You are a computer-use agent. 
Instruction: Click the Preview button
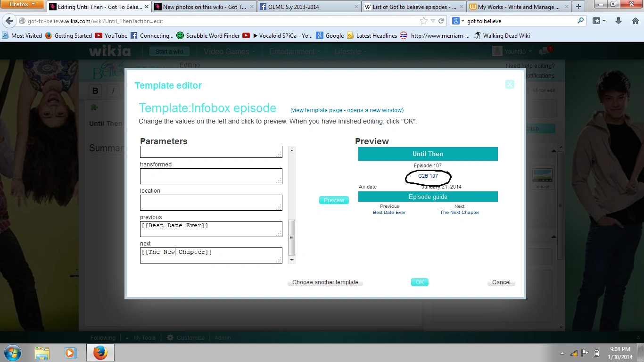coord(334,200)
